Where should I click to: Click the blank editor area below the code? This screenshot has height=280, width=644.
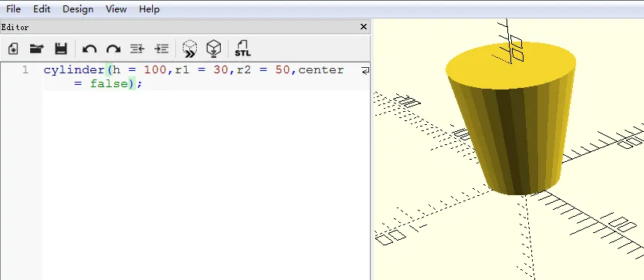tap(205, 185)
